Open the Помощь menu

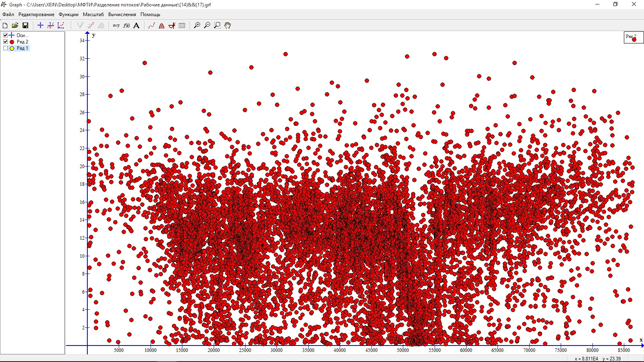[x=150, y=14]
